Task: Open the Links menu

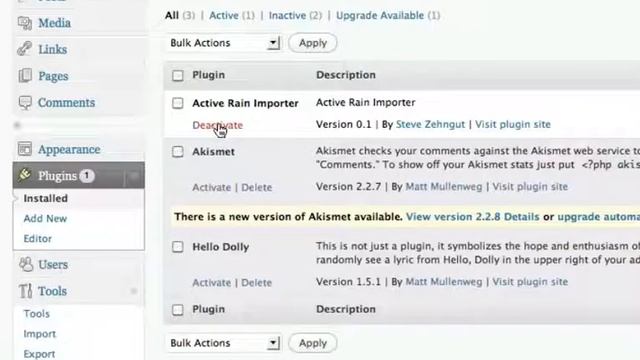Action: (53, 49)
